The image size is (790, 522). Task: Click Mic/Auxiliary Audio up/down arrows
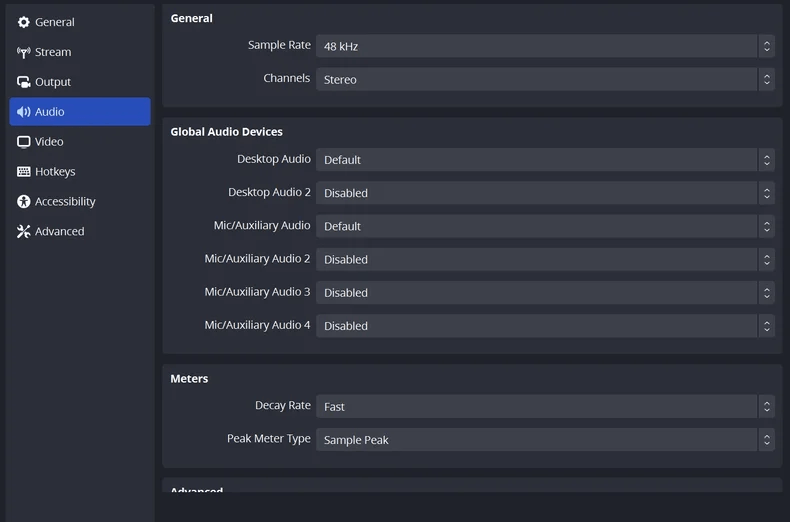tap(766, 226)
